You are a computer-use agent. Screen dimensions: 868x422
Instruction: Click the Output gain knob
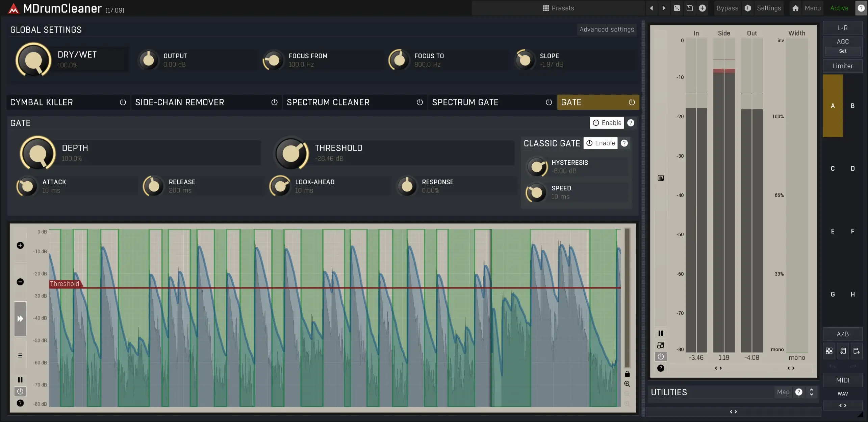pos(148,60)
